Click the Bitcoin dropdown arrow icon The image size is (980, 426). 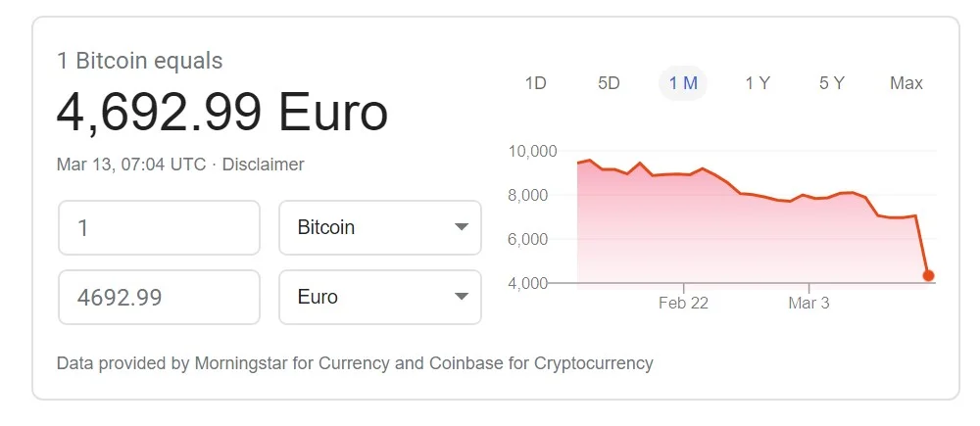click(462, 227)
